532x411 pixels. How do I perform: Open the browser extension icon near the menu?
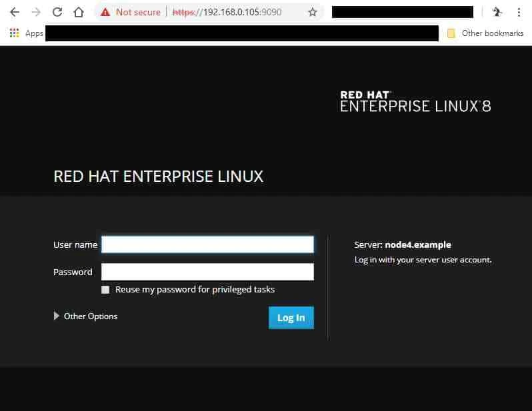tap(497, 12)
